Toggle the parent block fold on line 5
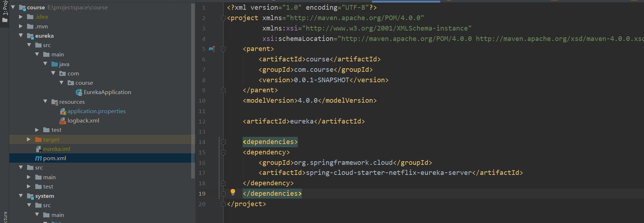Image resolution: width=644 pixels, height=223 pixels. click(223, 49)
